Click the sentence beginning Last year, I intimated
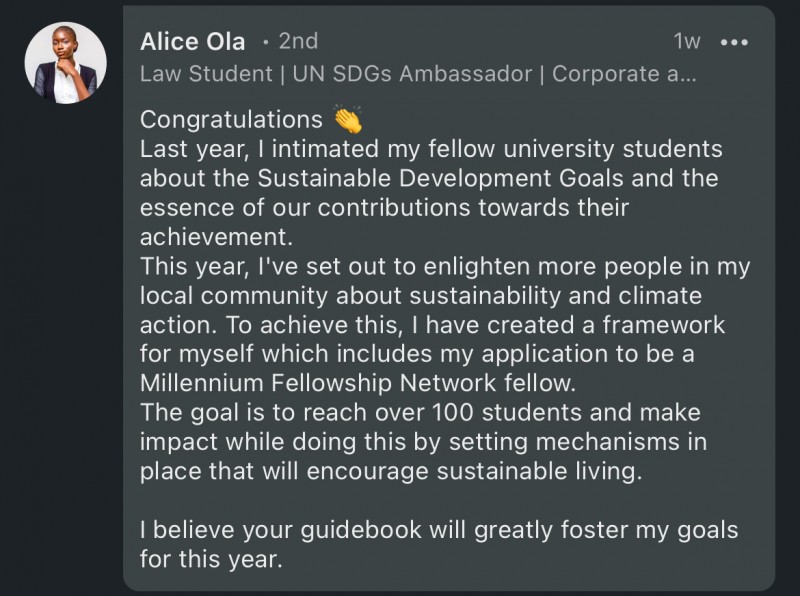Viewport: 800px width, 596px height. point(431,193)
